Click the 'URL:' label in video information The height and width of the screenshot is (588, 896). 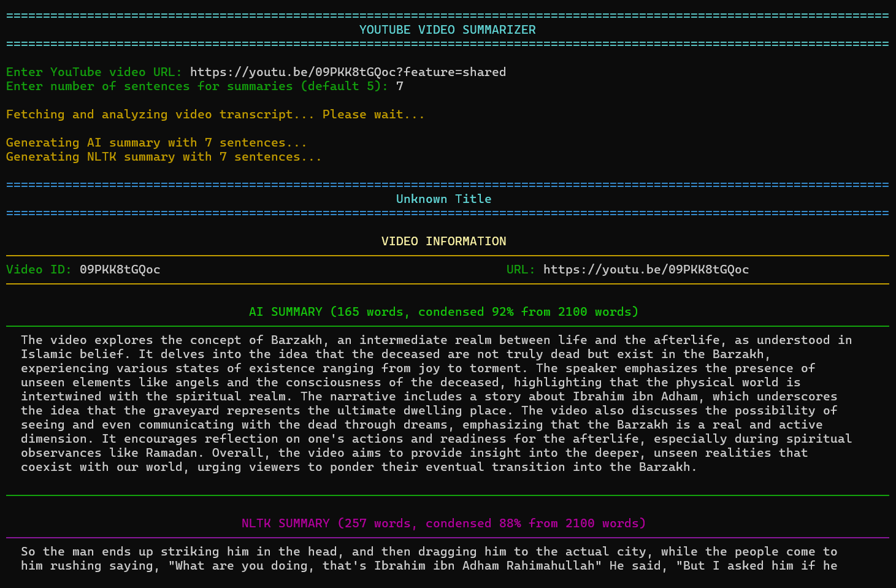pyautogui.click(x=521, y=270)
